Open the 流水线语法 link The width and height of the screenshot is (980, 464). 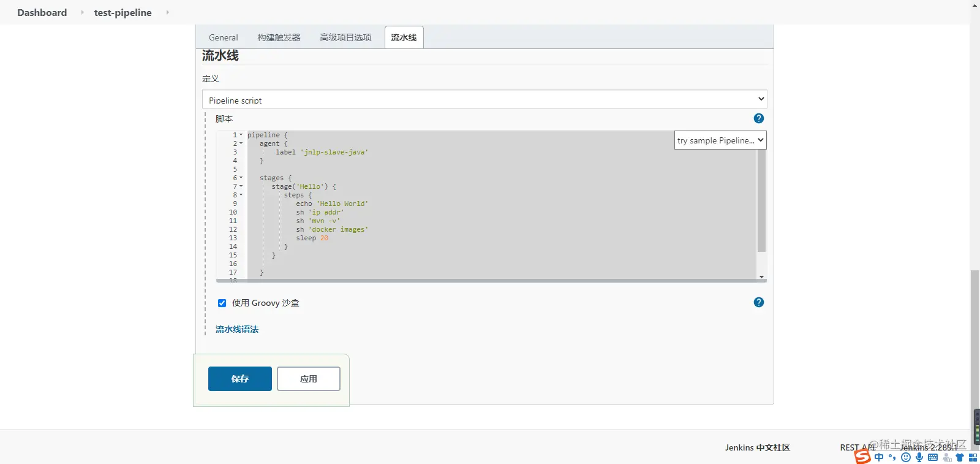237,329
